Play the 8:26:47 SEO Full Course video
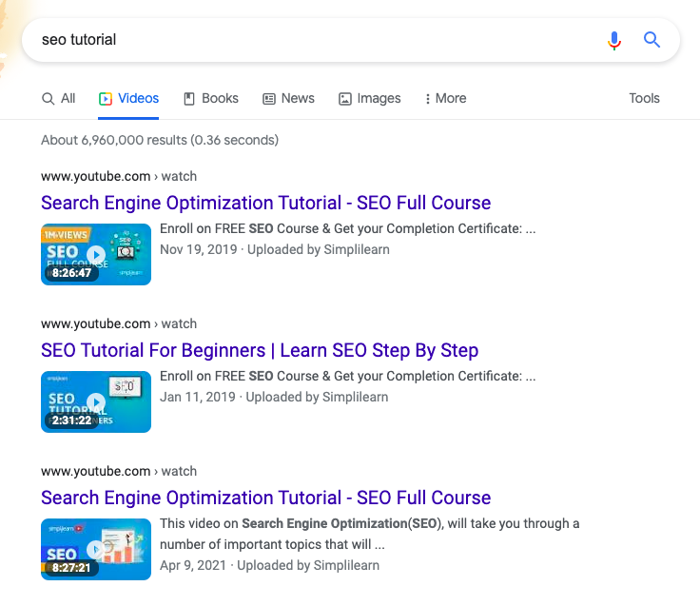This screenshot has height=606, width=700. pyautogui.click(x=96, y=254)
